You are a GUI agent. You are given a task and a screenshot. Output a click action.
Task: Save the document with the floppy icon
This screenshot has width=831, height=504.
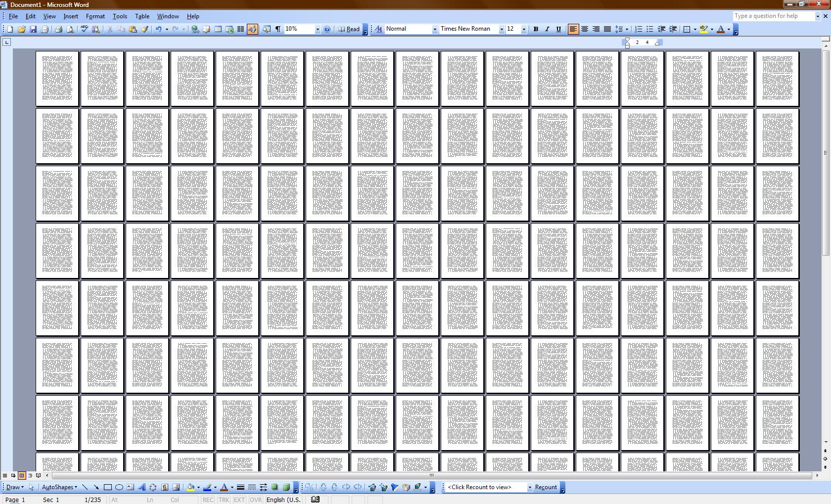(33, 29)
